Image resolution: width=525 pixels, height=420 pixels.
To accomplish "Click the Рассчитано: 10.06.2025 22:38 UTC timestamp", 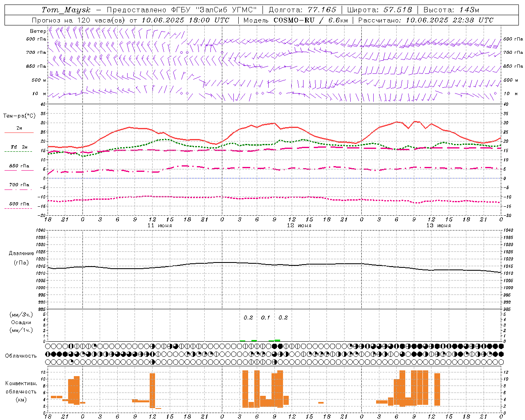I will coord(426,20).
